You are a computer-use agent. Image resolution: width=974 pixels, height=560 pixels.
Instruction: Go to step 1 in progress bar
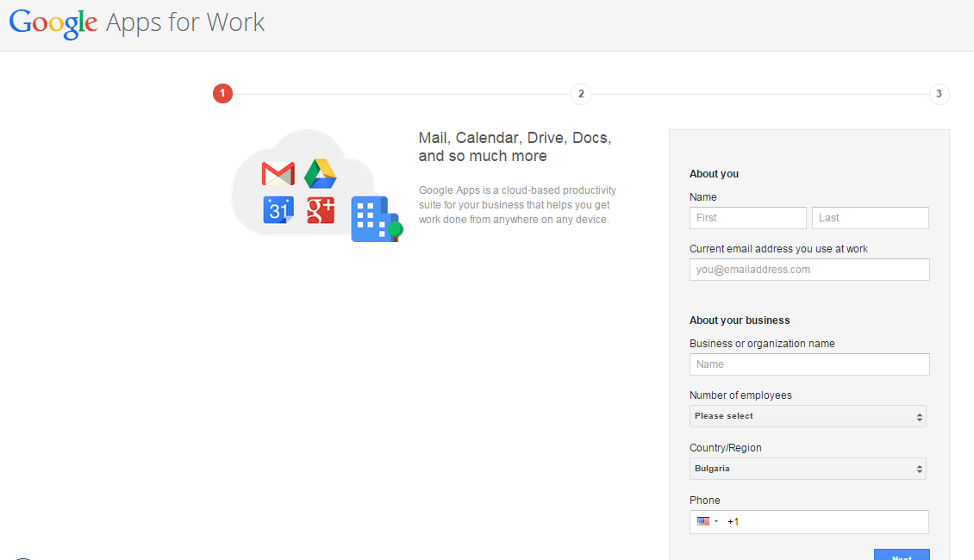(222, 94)
